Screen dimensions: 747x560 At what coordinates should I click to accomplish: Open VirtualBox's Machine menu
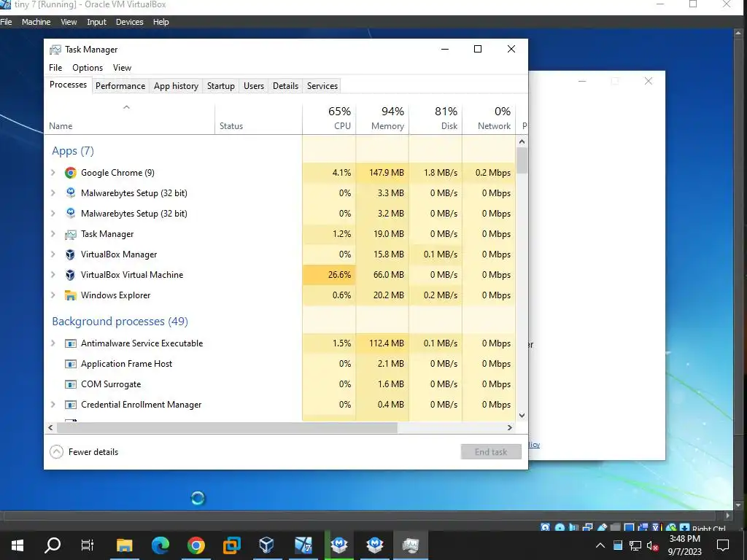[x=36, y=22]
